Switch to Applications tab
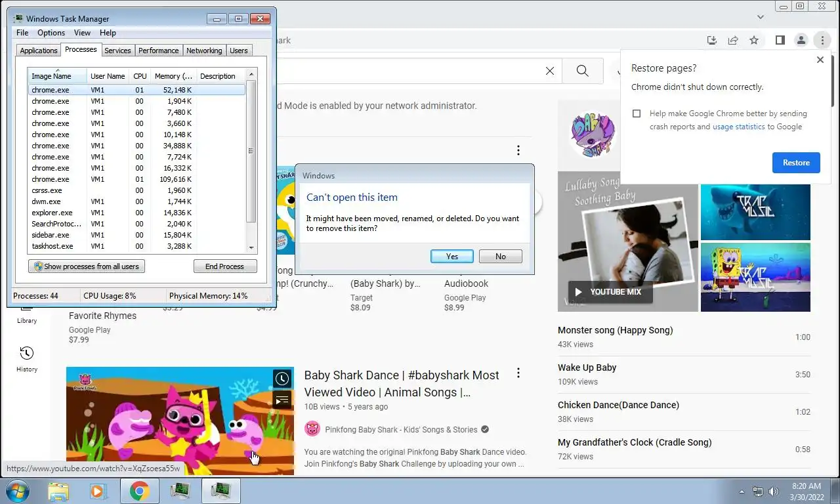This screenshot has width=840, height=504. pos(39,51)
